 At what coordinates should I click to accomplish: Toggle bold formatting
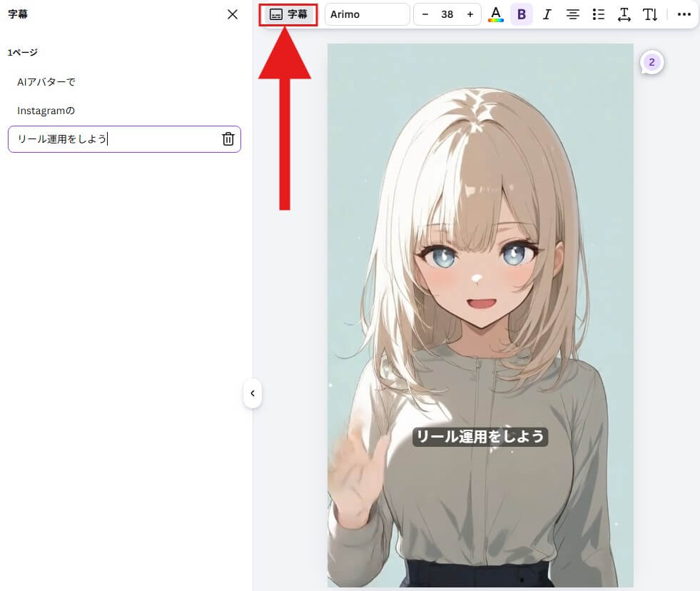click(521, 14)
